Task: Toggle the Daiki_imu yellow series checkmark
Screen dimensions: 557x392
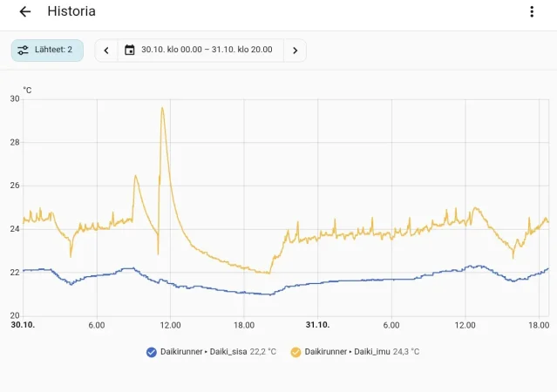Action: pyautogui.click(x=295, y=352)
